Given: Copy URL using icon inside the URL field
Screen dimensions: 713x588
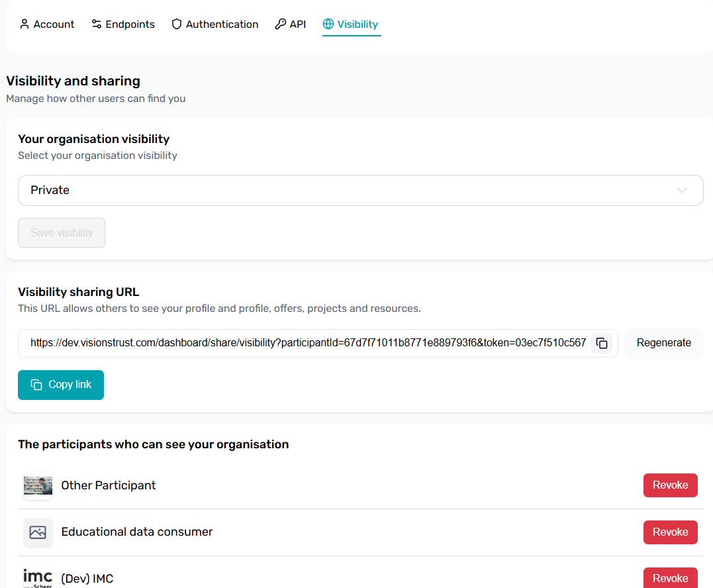Looking at the screenshot, I should pyautogui.click(x=602, y=343).
